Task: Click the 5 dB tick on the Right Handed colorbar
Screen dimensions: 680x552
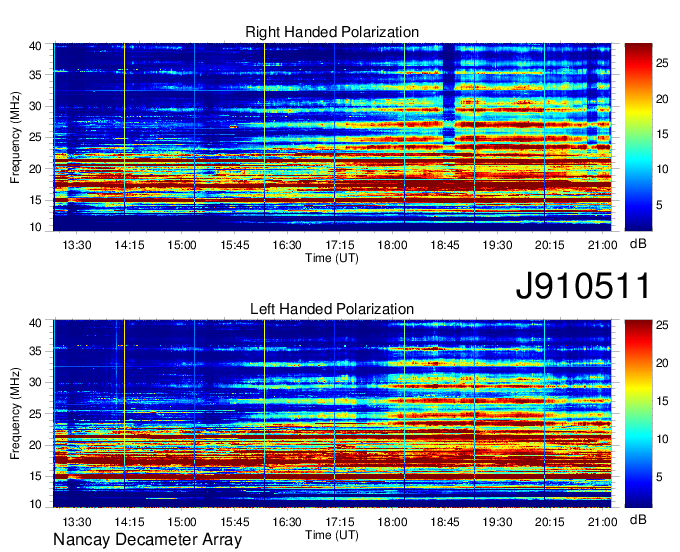Action: tap(659, 205)
